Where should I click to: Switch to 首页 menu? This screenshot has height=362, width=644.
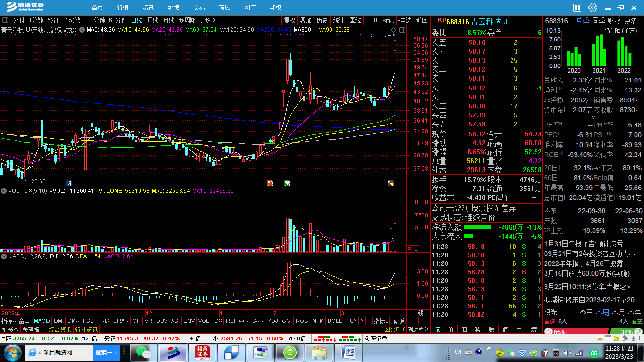tap(97, 8)
